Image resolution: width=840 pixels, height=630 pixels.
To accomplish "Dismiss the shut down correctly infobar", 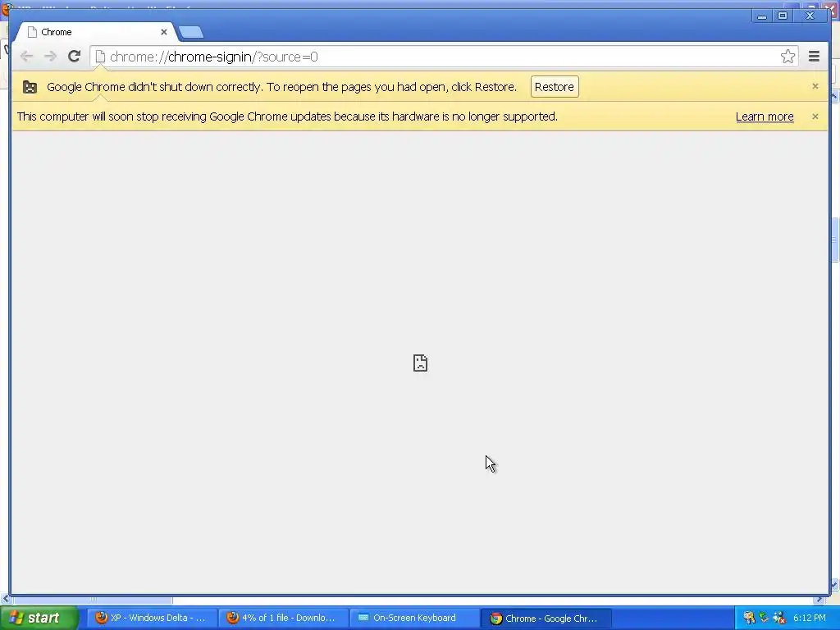I will pyautogui.click(x=815, y=86).
